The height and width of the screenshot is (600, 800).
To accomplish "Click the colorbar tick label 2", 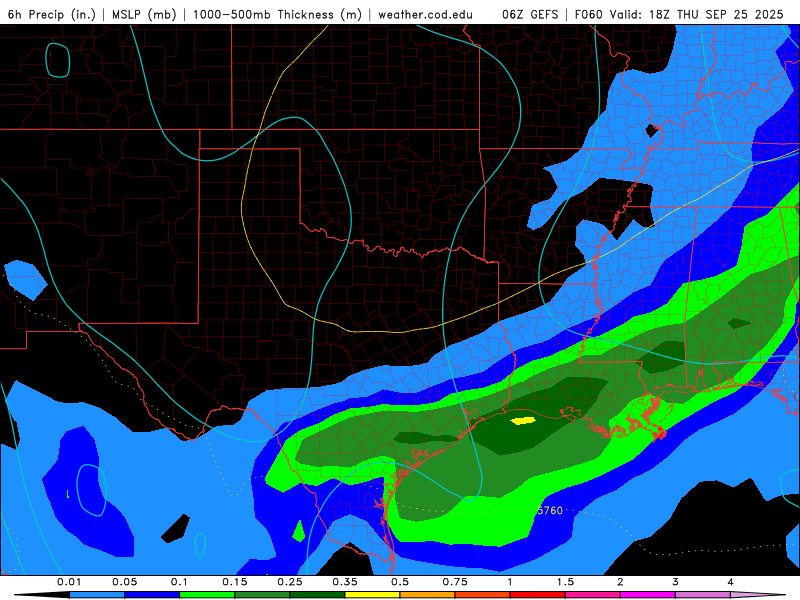I will pyautogui.click(x=620, y=582).
